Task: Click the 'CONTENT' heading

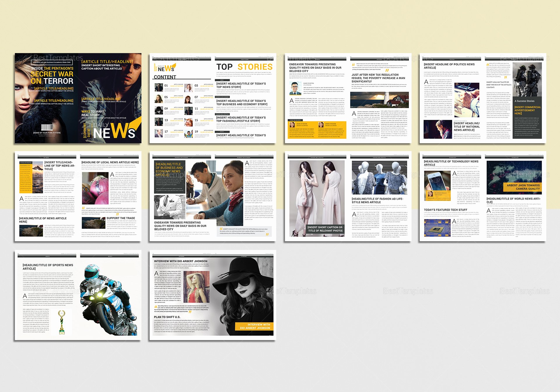Action: coord(165,77)
